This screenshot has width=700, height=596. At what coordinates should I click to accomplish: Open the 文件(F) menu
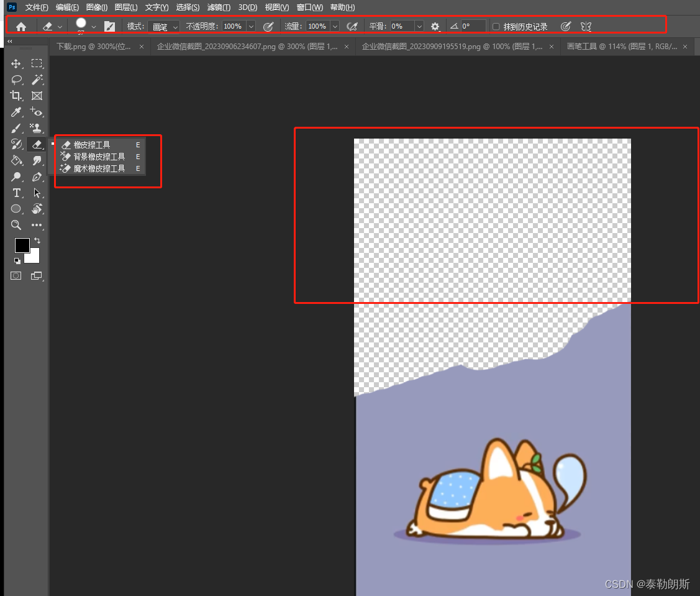tap(37, 7)
